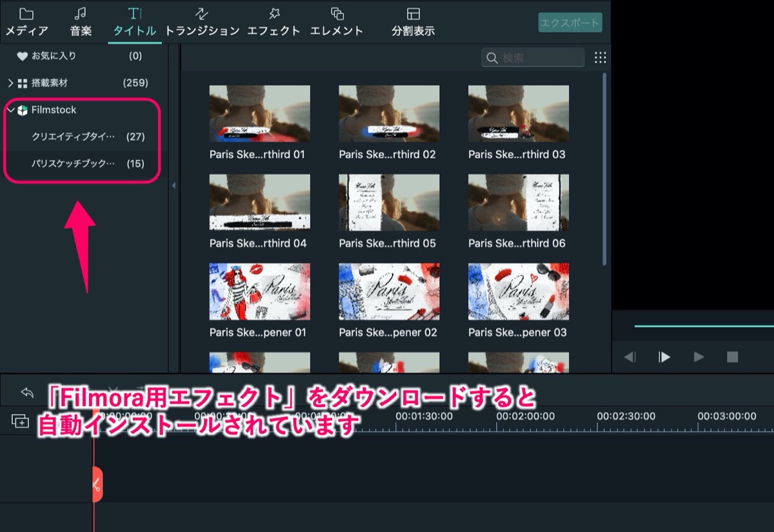Open the エレメント tab
Viewport: 774px width, 532px height.
[337, 22]
